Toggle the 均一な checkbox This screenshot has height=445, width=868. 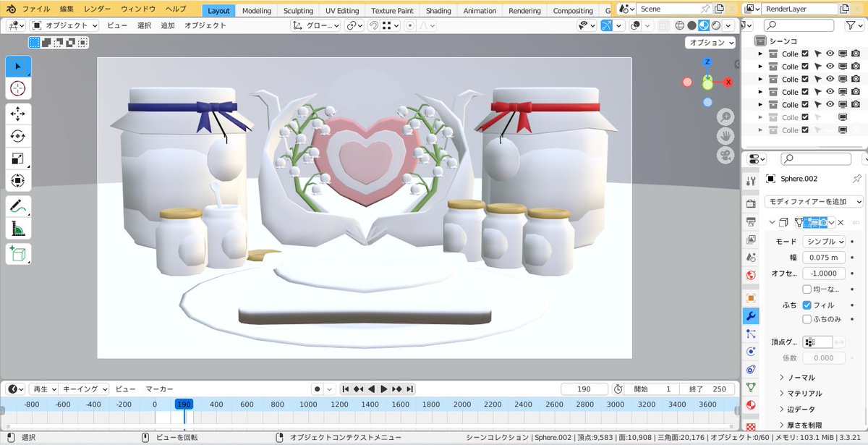coord(807,289)
